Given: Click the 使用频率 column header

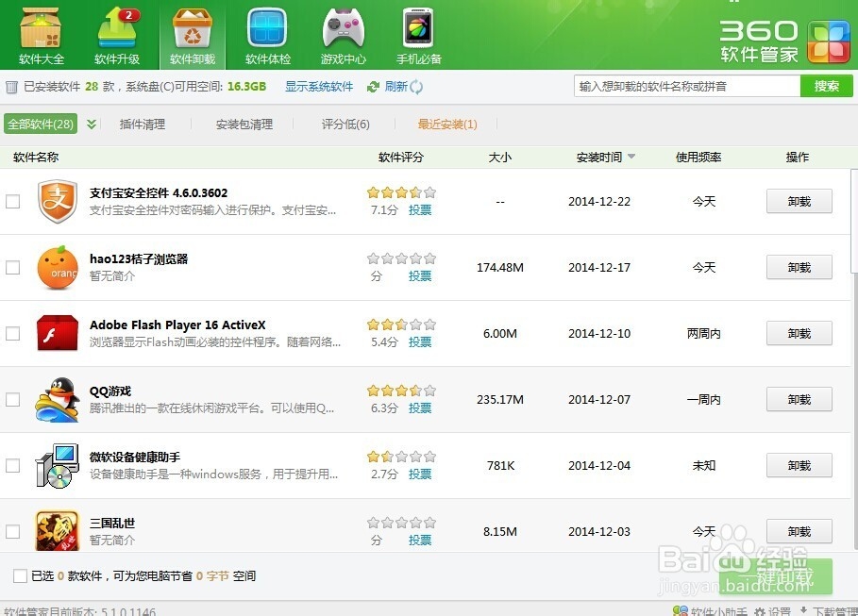Looking at the screenshot, I should coord(698,157).
